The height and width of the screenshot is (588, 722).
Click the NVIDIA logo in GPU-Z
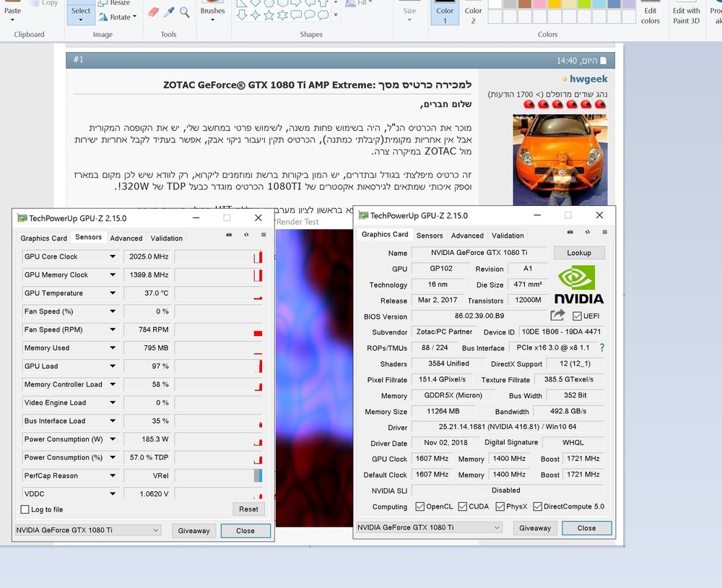[x=579, y=285]
